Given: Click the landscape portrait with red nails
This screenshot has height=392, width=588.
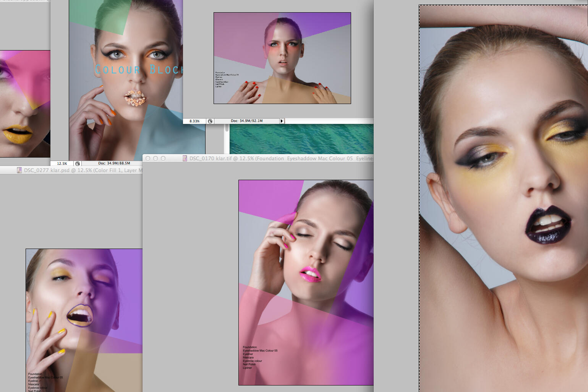Looking at the screenshot, I should tap(282, 58).
